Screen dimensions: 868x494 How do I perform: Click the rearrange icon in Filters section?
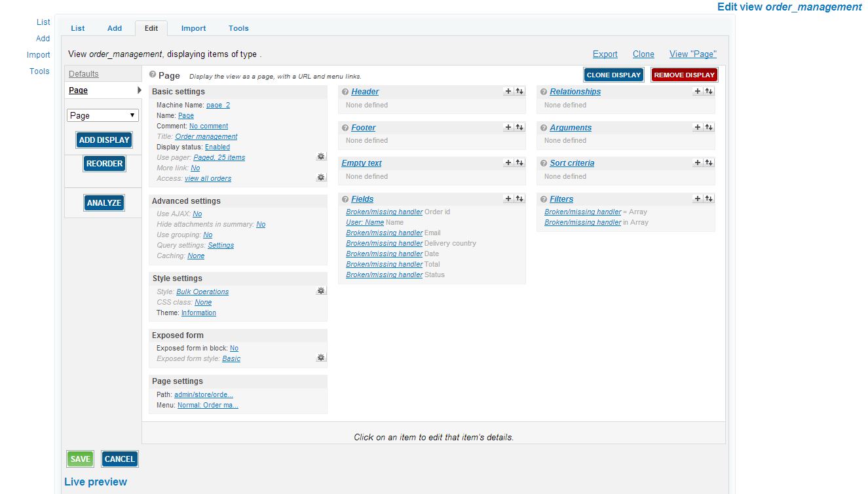point(709,199)
